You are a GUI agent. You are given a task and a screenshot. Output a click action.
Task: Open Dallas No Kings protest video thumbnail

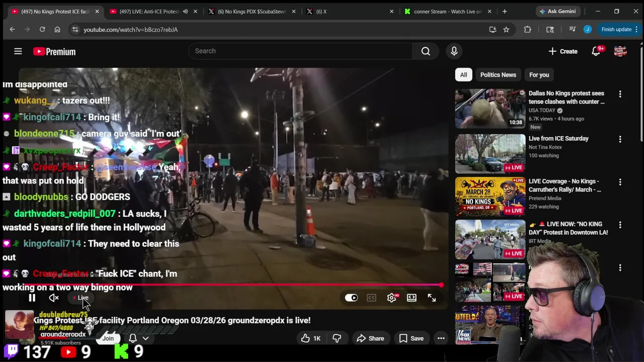(x=490, y=109)
